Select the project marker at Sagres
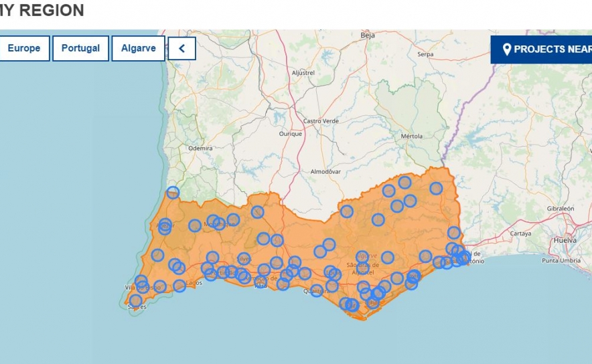The height and width of the screenshot is (364, 592). coord(136,301)
